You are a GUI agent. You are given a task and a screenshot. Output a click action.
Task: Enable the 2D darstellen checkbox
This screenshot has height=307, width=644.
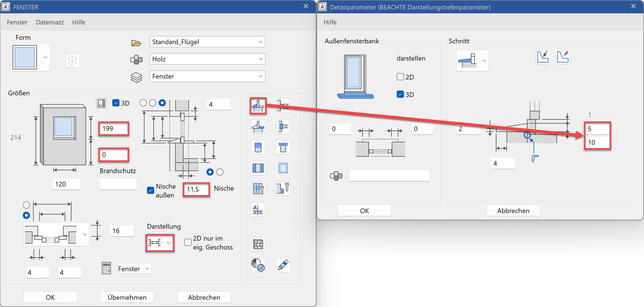(400, 77)
